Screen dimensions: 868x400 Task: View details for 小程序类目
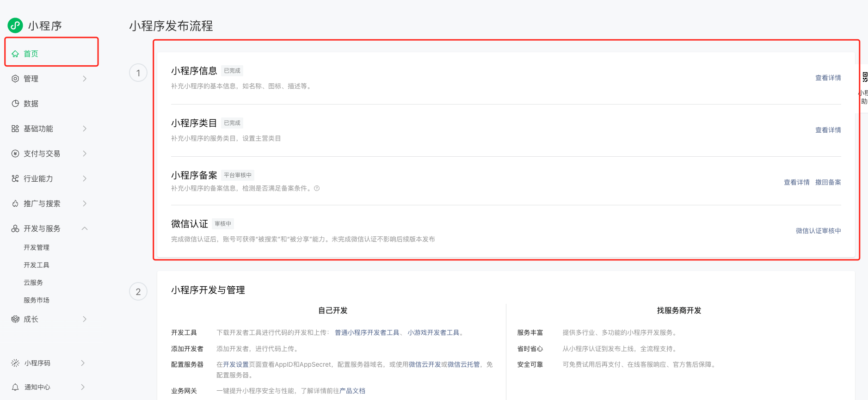(828, 130)
